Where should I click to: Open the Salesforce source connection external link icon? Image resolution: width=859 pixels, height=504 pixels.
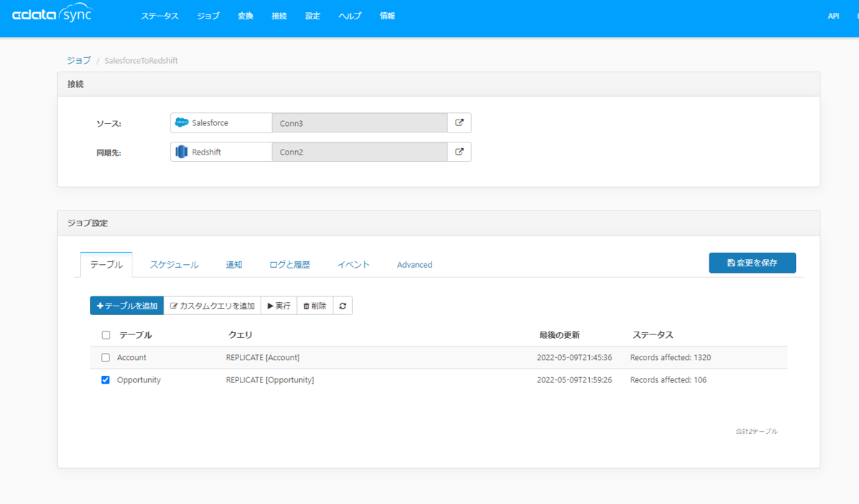click(x=460, y=122)
